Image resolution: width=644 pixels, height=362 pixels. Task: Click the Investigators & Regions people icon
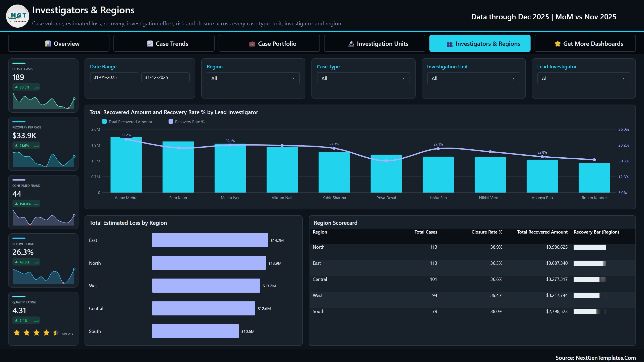[450, 44]
